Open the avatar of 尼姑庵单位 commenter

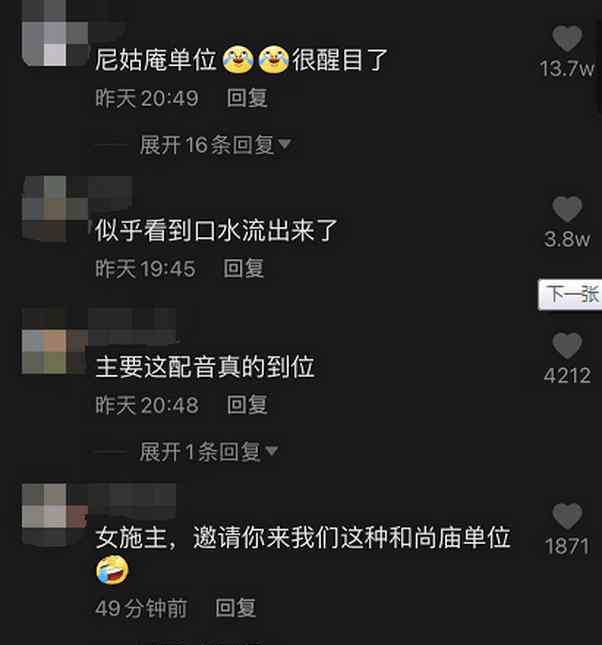pyautogui.click(x=55, y=33)
